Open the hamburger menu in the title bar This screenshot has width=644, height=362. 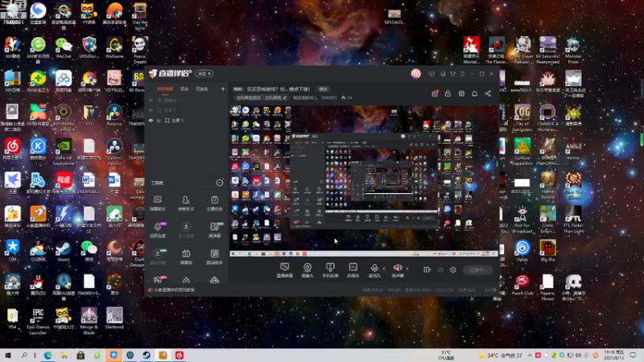click(x=462, y=74)
